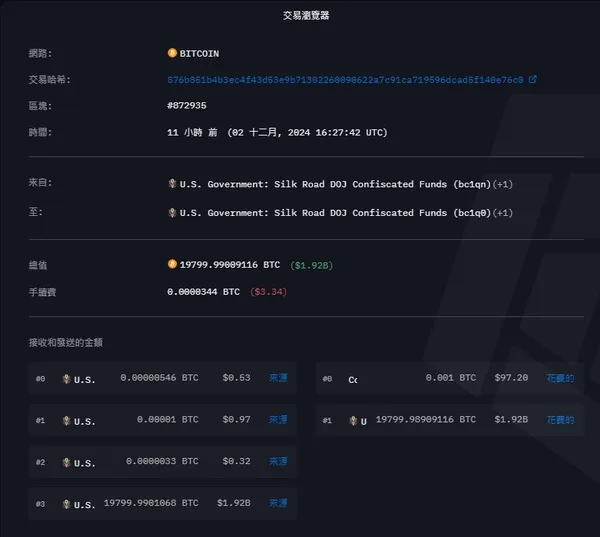The height and width of the screenshot is (537, 600).
Task: Click the U.S. Government seal in the sender row
Action: tap(172, 184)
